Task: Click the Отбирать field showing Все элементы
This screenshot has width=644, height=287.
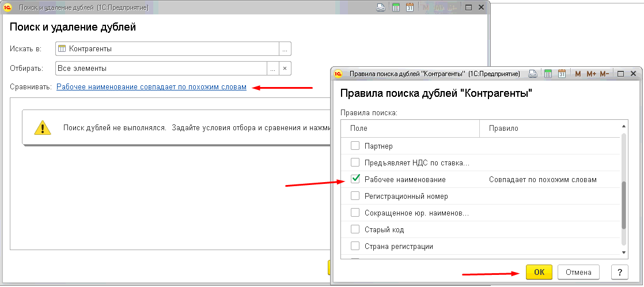Action: coord(161,68)
